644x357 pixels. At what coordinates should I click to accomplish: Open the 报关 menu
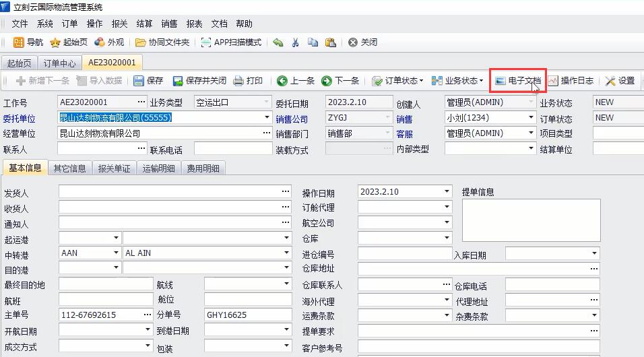tap(119, 24)
